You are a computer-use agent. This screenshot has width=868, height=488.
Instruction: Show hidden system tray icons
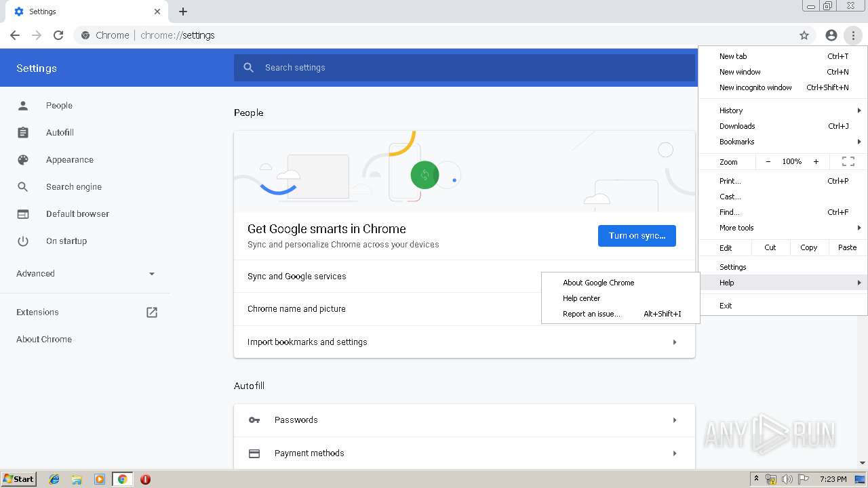tap(756, 479)
